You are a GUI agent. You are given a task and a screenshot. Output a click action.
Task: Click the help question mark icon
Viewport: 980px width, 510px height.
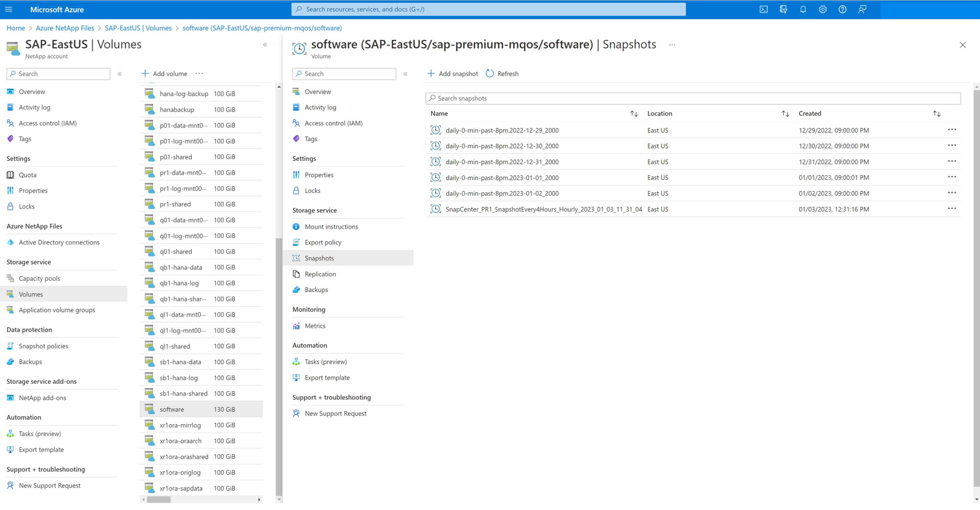pos(842,9)
